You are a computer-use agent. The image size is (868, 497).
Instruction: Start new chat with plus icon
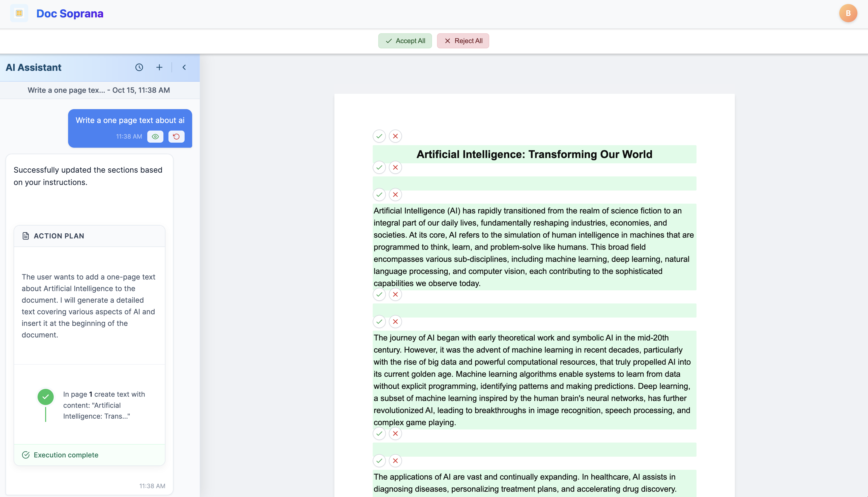click(x=159, y=67)
